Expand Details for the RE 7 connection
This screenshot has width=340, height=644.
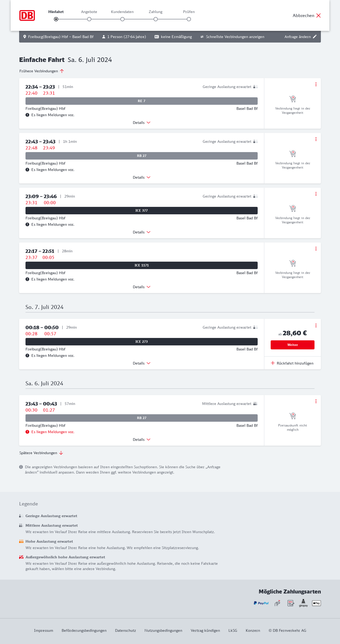coord(141,123)
